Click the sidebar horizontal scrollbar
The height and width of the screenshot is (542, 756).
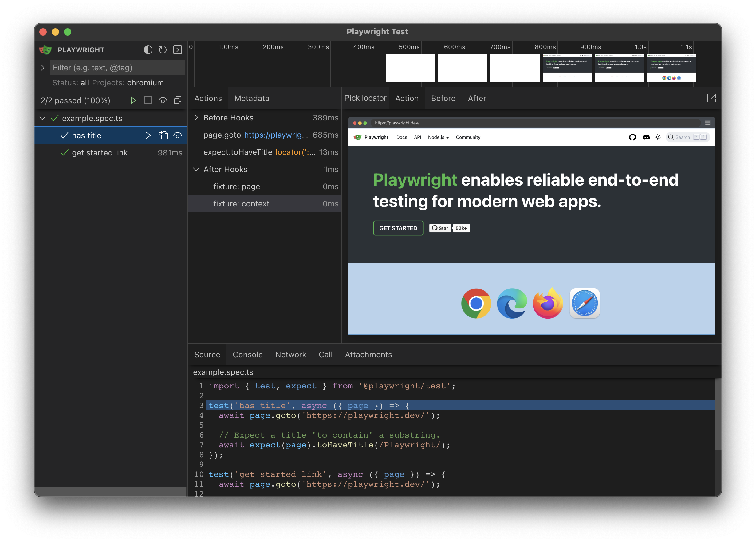click(x=111, y=491)
